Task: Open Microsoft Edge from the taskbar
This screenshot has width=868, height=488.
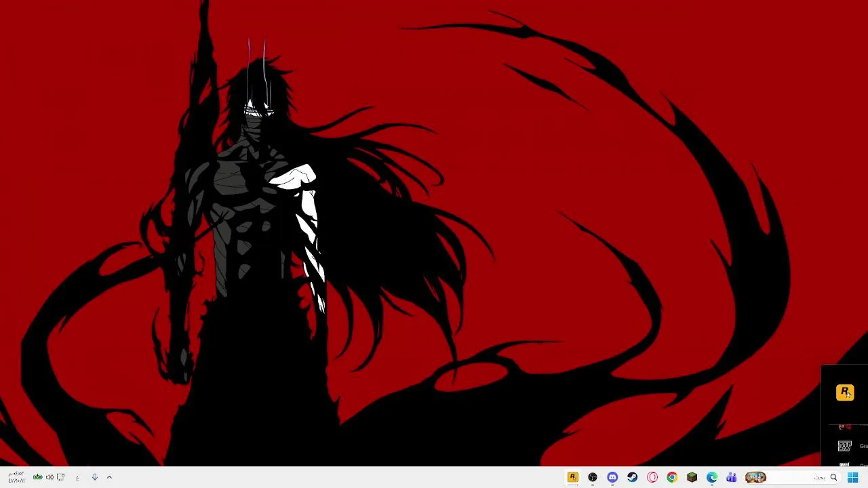Action: [712, 478]
